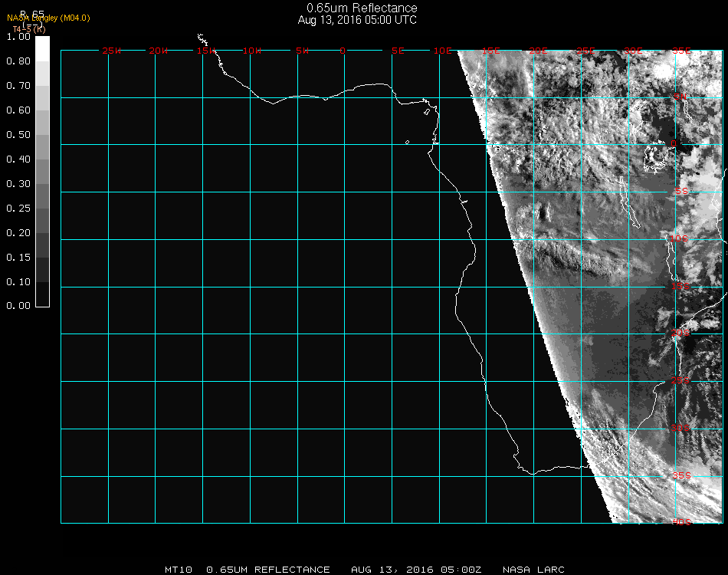Click the "5S" latitude label
The height and width of the screenshot is (575, 728).
(681, 191)
